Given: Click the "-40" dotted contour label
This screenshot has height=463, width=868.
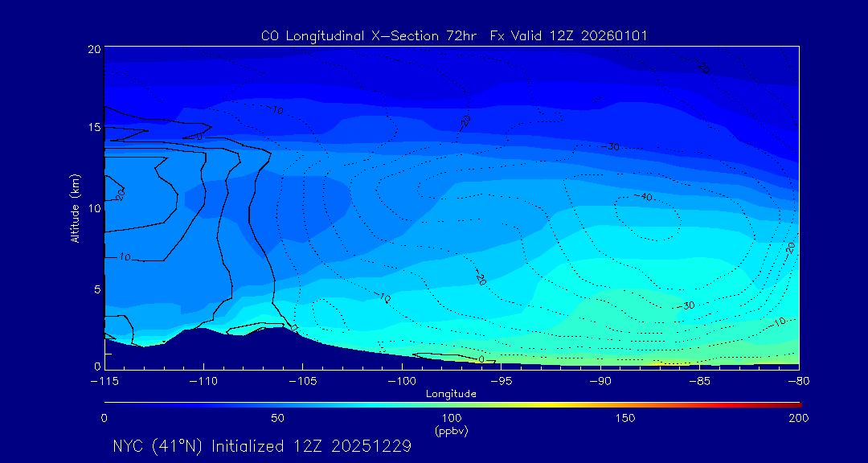Looking at the screenshot, I should (x=642, y=197).
